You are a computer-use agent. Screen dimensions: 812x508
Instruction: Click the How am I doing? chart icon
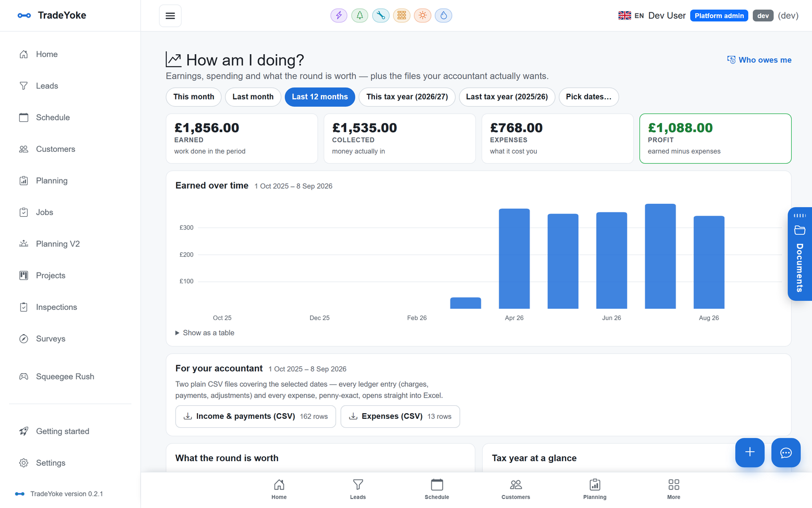pos(174,59)
